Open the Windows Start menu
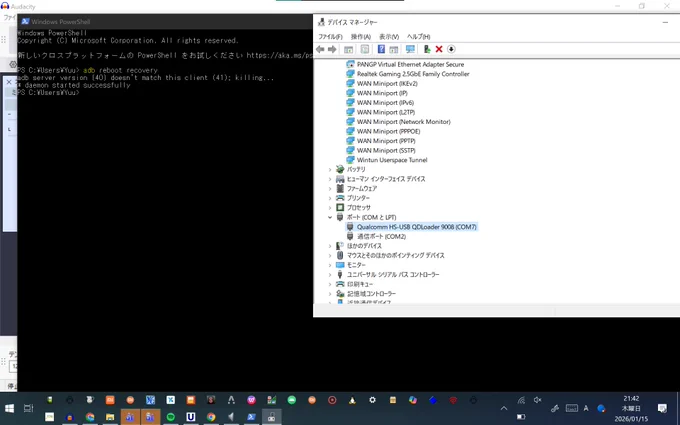The image size is (680, 425). [9, 408]
